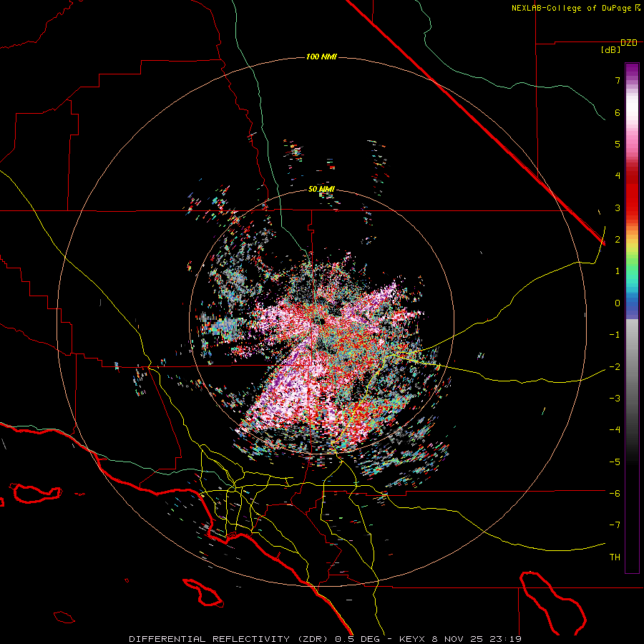Click the ZDR color scale bar
Image resolution: width=644 pixels, height=644 pixels.
(632, 318)
